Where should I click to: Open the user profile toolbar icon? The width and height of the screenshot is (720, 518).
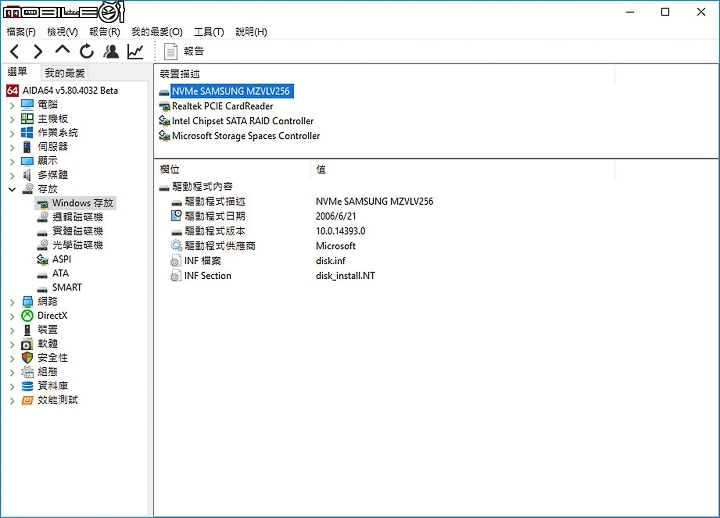(x=111, y=51)
